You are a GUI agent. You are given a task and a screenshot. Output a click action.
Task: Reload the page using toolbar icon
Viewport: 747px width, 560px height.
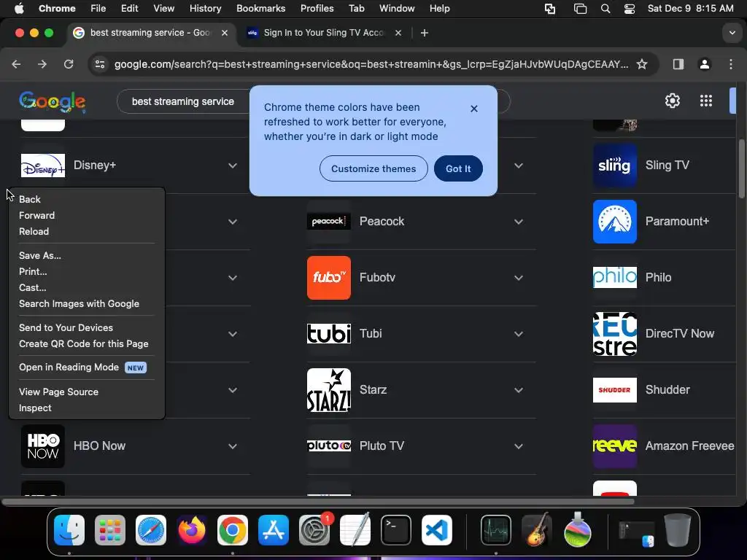[69, 64]
